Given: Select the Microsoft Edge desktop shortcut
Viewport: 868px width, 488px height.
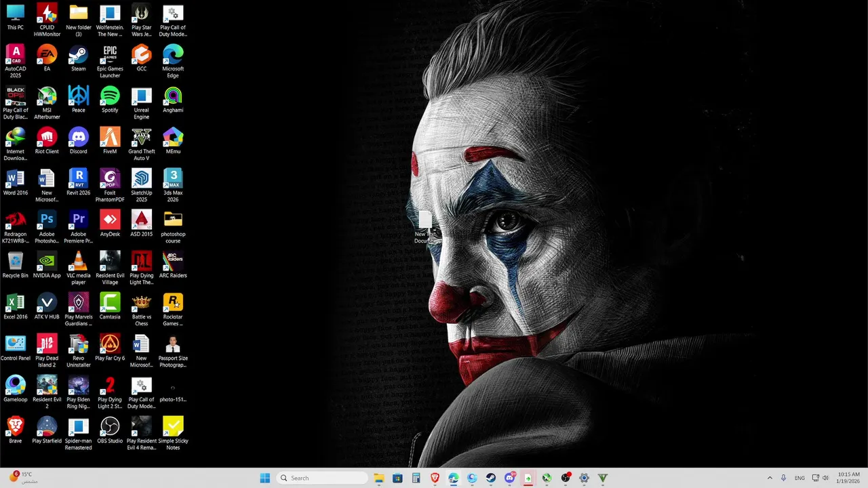Looking at the screenshot, I should point(173,62).
